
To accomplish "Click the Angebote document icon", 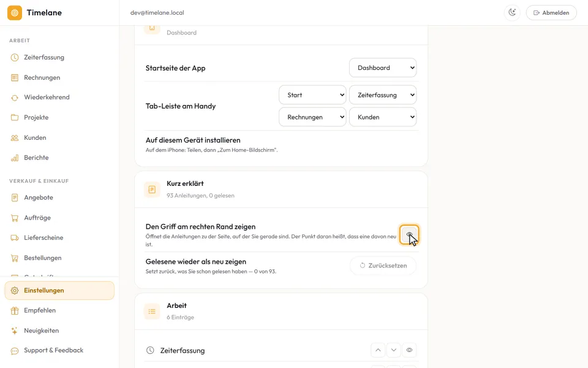I will (x=15, y=197).
